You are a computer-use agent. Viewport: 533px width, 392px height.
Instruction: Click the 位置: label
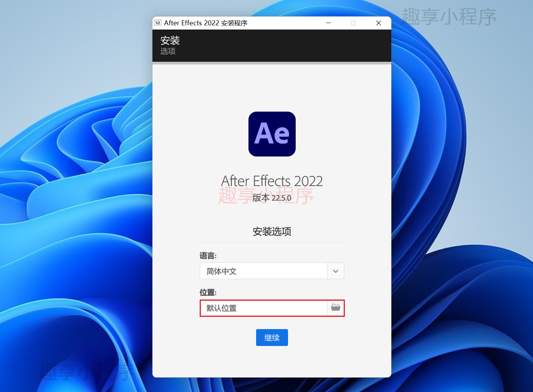pyautogui.click(x=208, y=293)
